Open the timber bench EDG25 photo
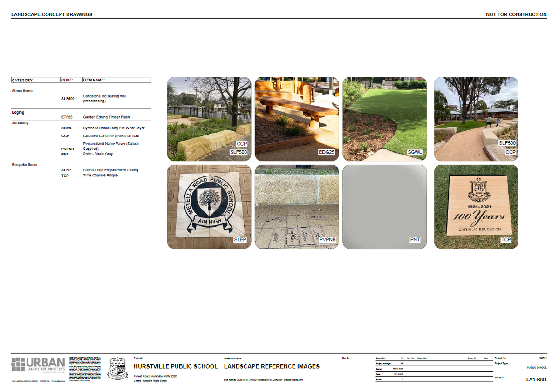The height and width of the screenshot is (392, 559). click(297, 119)
